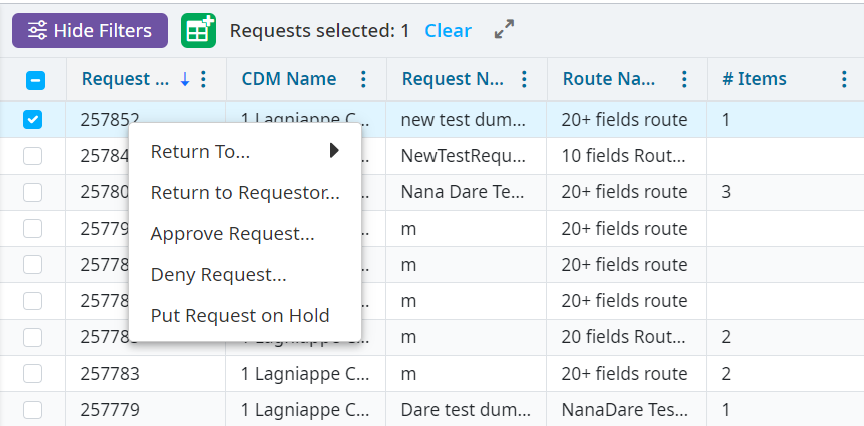Choose Deny Request... menu option
Screen dimensions: 864x426
218,275
